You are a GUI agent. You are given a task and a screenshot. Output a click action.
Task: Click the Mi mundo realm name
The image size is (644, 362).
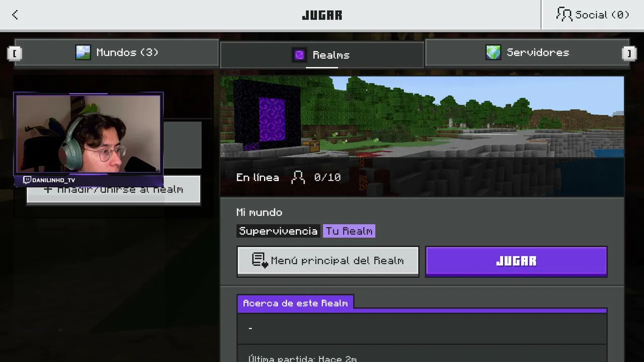click(259, 212)
